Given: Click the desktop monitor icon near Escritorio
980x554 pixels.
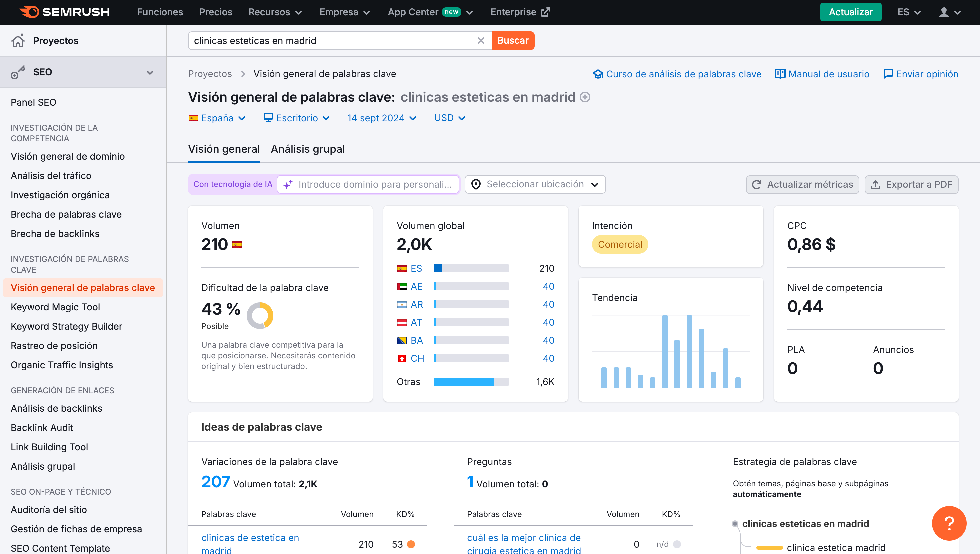Looking at the screenshot, I should coord(268,118).
